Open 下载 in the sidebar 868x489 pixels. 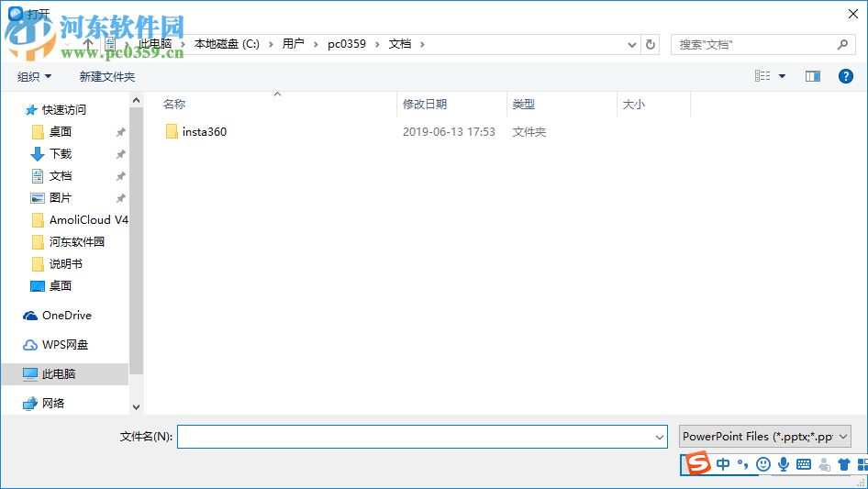click(x=61, y=154)
